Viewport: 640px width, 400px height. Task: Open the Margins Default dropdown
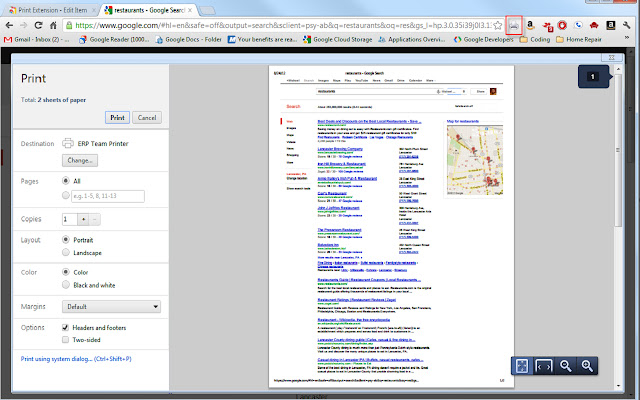point(111,307)
